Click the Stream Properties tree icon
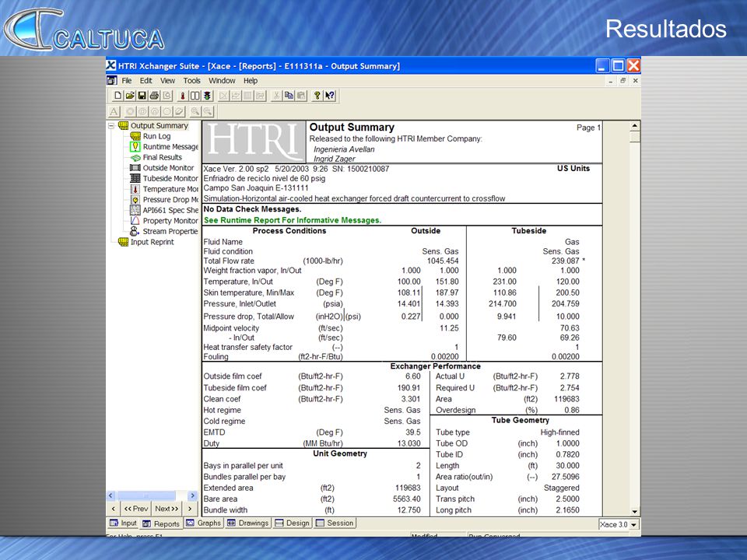This screenshot has height=560, width=747. point(135,232)
